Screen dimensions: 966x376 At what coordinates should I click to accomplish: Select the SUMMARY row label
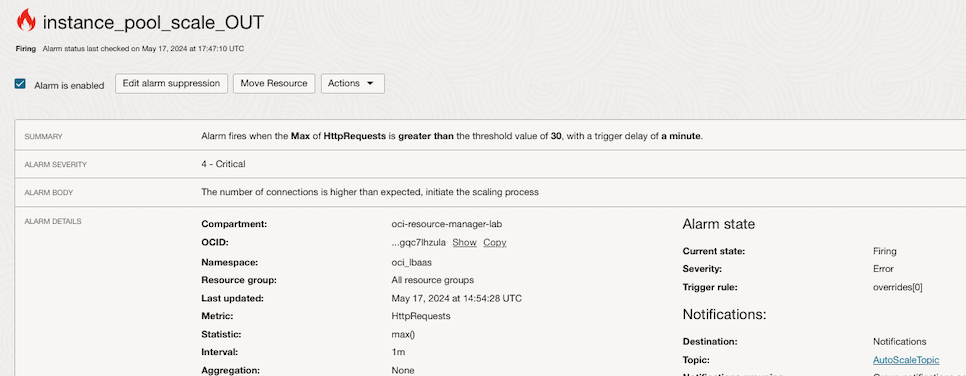point(43,137)
